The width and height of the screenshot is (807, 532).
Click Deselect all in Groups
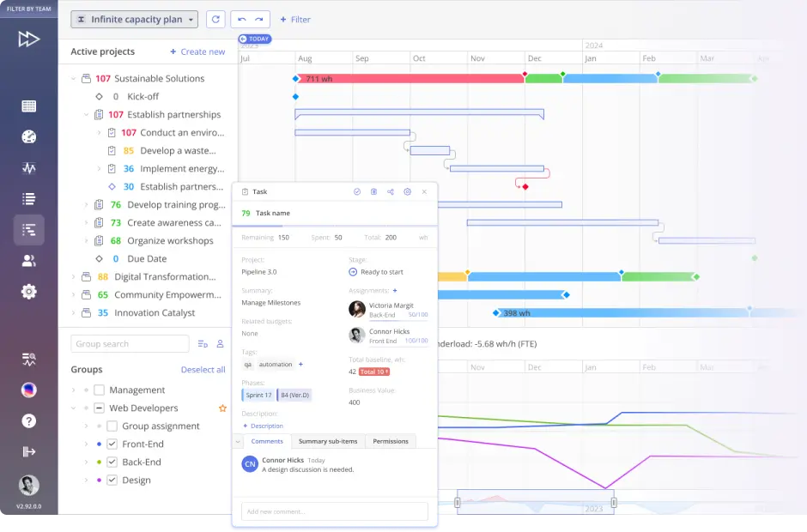coord(203,370)
